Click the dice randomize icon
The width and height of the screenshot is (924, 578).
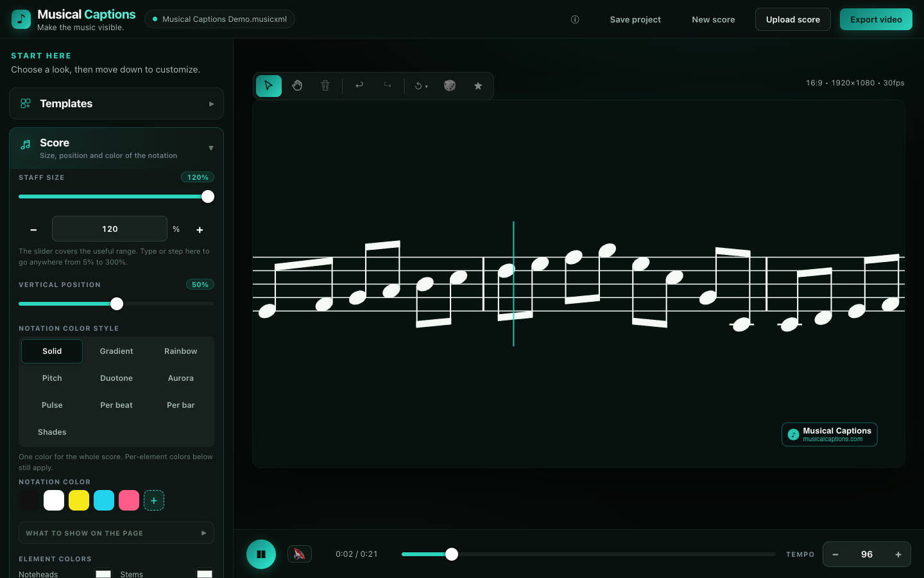450,85
